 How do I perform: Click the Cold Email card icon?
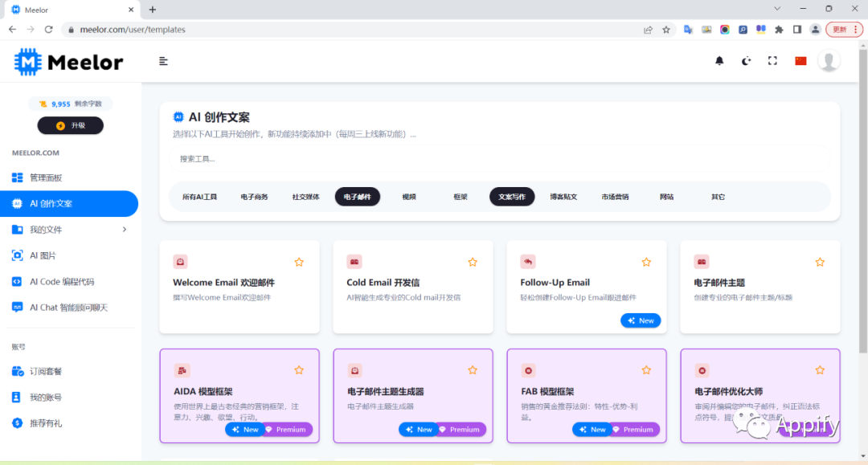(x=354, y=262)
